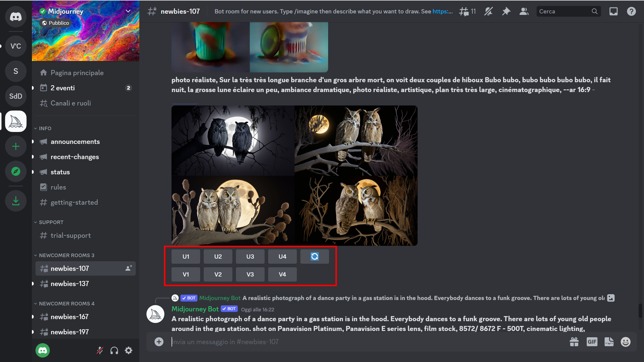Screen dimensions: 644x362
Task: Toggle headphones deafen in user panel
Action: [x=114, y=350]
